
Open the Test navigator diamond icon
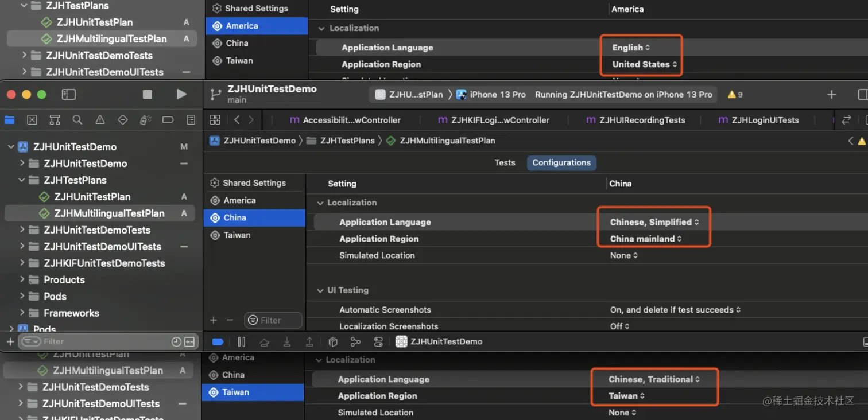[122, 120]
